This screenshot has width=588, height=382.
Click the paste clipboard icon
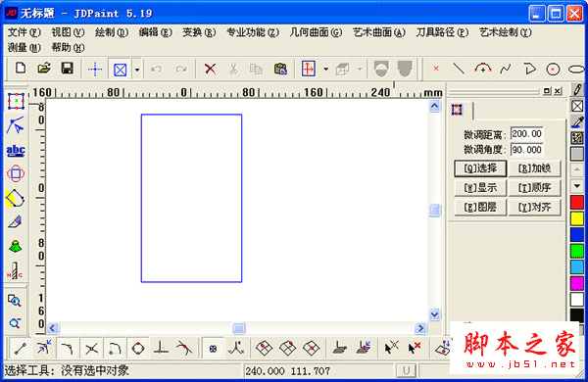click(280, 69)
